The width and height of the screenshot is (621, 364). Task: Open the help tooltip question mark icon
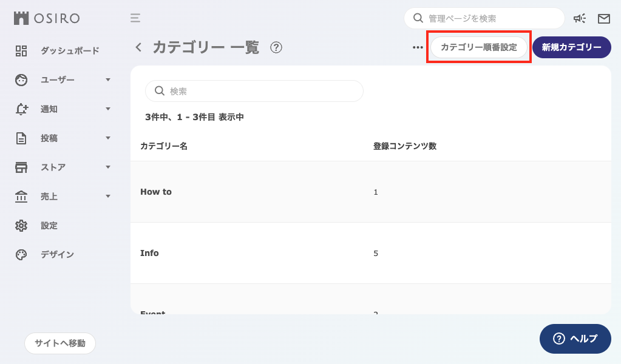[x=276, y=47]
